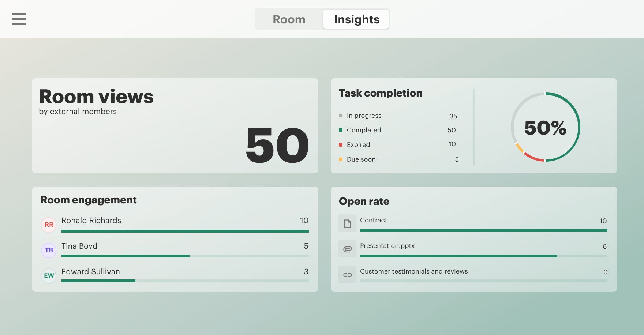Click the green Completed legend marker
Screen dimensions: 644x335
pyautogui.click(x=341, y=130)
